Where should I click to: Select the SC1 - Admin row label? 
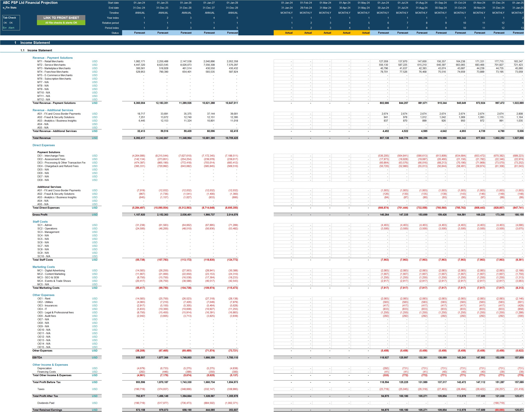[x=45, y=225]
